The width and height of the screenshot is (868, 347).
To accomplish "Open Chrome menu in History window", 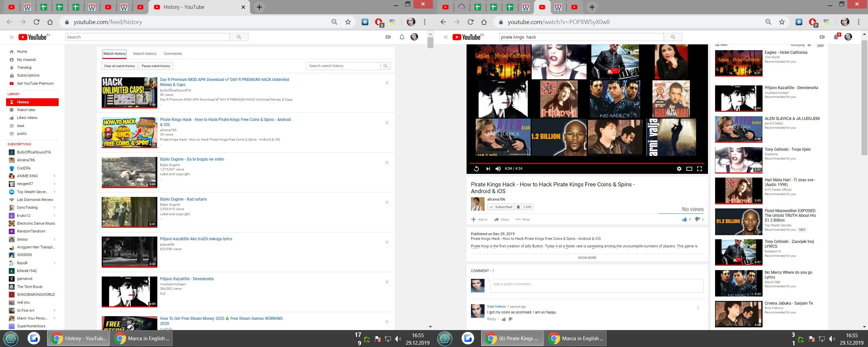I will (425, 22).
